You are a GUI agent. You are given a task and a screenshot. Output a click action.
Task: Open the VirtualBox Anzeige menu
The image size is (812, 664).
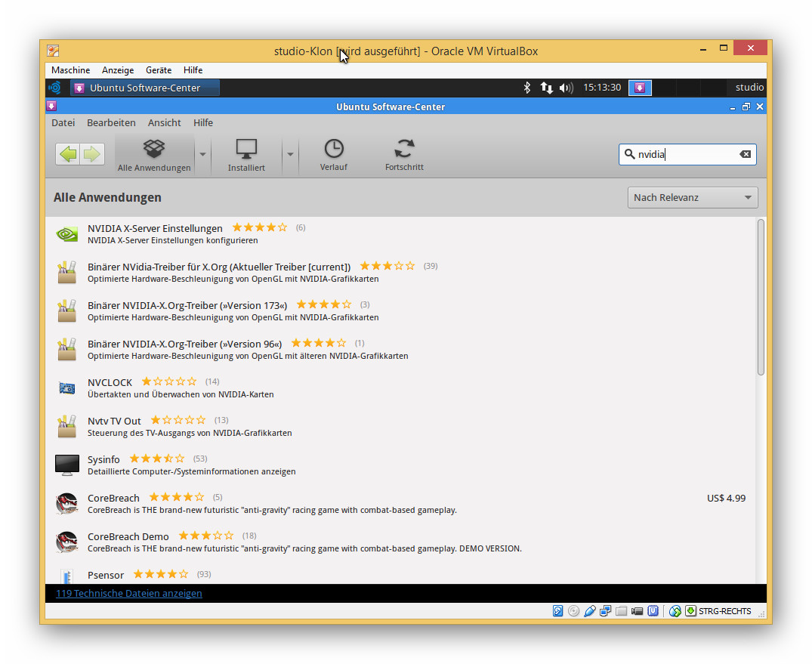click(118, 70)
